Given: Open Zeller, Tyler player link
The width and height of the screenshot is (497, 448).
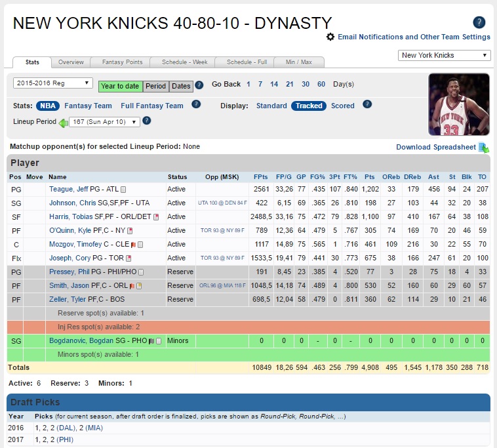Looking at the screenshot, I should coord(68,299).
